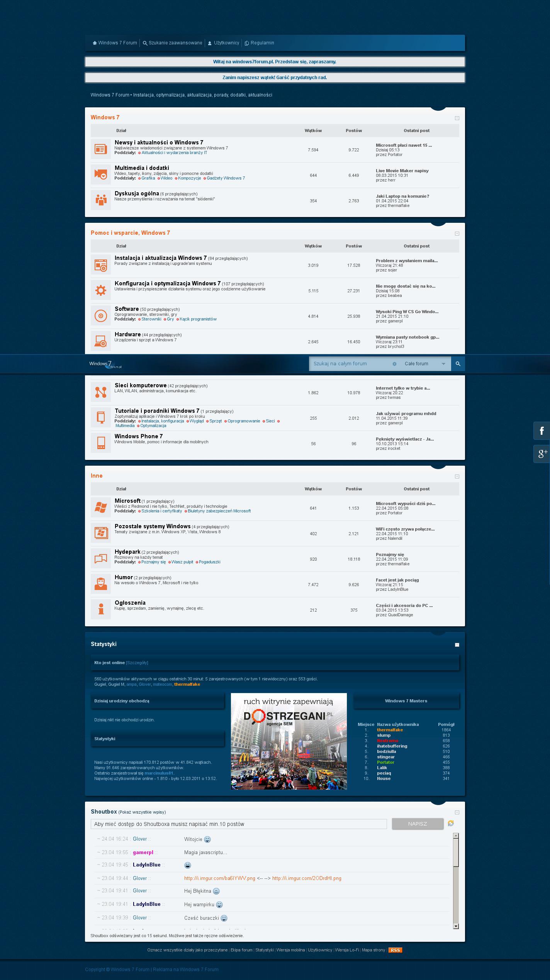Open the Gadżety Windows 7 subforum
Viewport: 550px width, 980px height.
point(226,178)
